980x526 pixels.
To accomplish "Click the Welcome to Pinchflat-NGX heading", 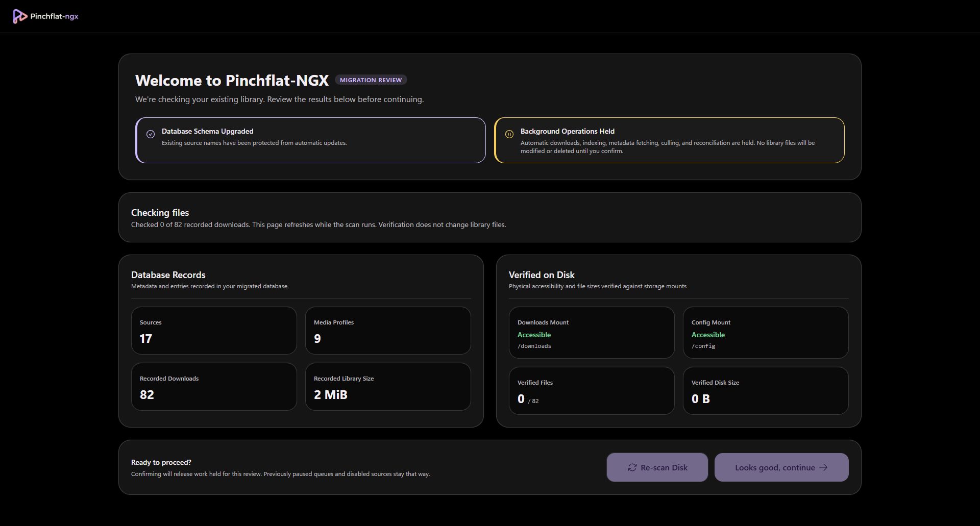I will tap(232, 81).
